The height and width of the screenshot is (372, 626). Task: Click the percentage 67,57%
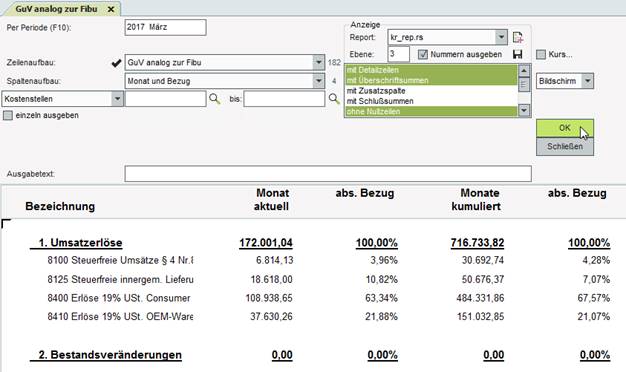click(x=594, y=298)
